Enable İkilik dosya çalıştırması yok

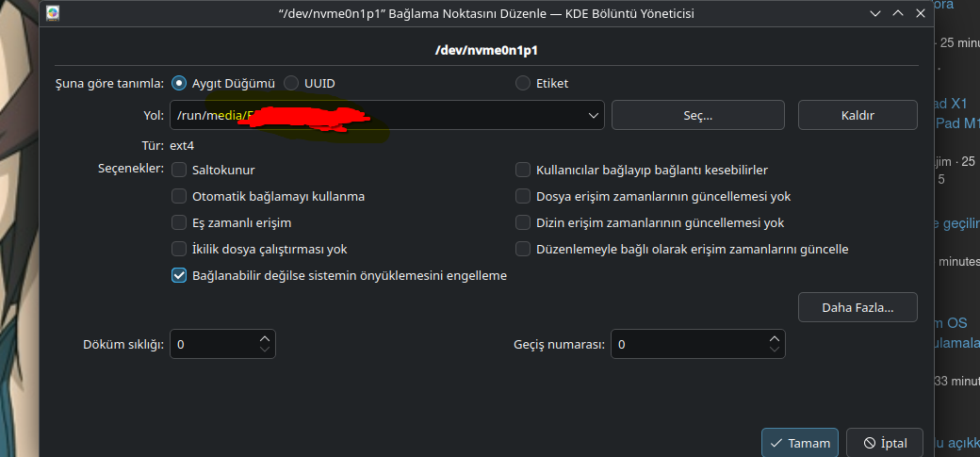point(179,249)
